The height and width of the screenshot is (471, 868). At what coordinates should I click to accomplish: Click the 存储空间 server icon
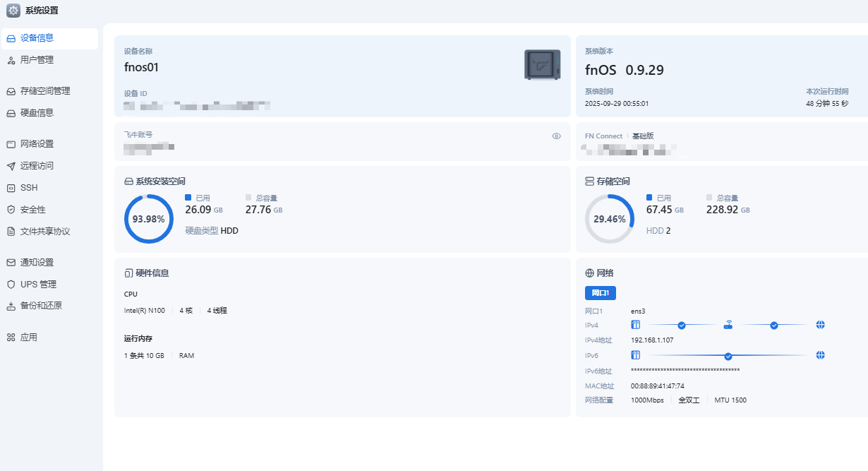point(589,181)
